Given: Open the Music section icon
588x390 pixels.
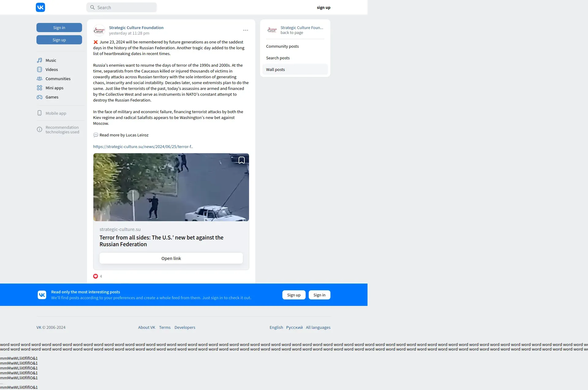Looking at the screenshot, I should coord(40,60).
